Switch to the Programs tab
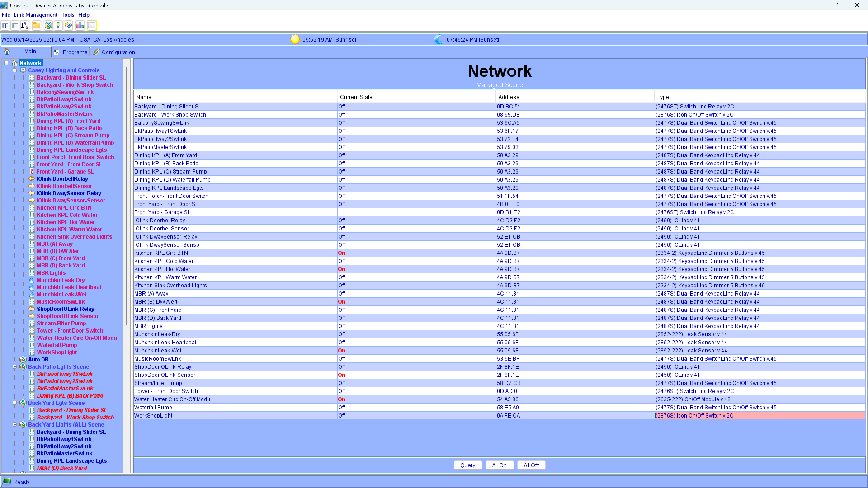This screenshot has height=488, width=868. pyautogui.click(x=71, y=52)
